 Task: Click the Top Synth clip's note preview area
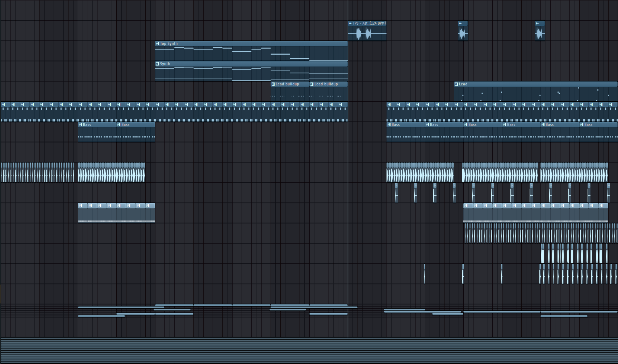click(x=251, y=53)
